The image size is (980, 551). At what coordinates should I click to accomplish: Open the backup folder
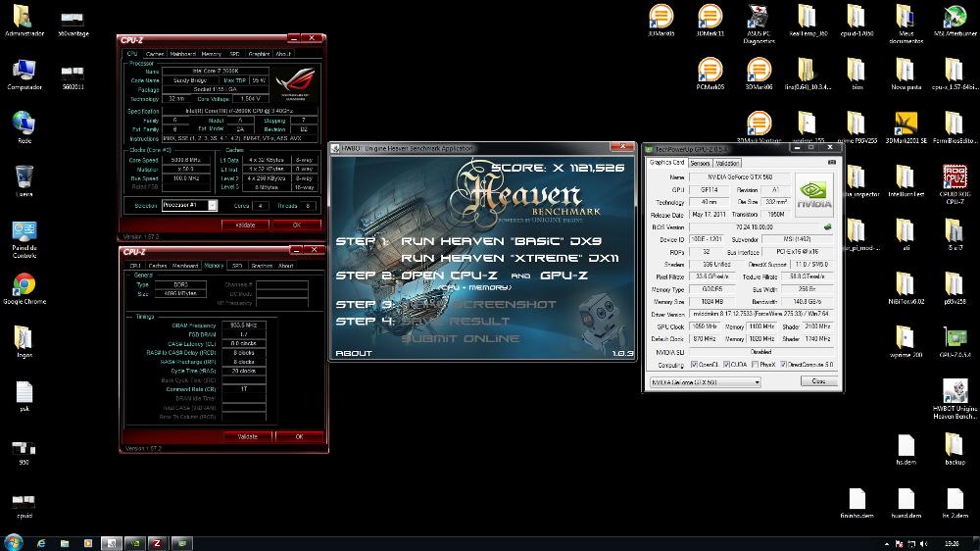955,448
